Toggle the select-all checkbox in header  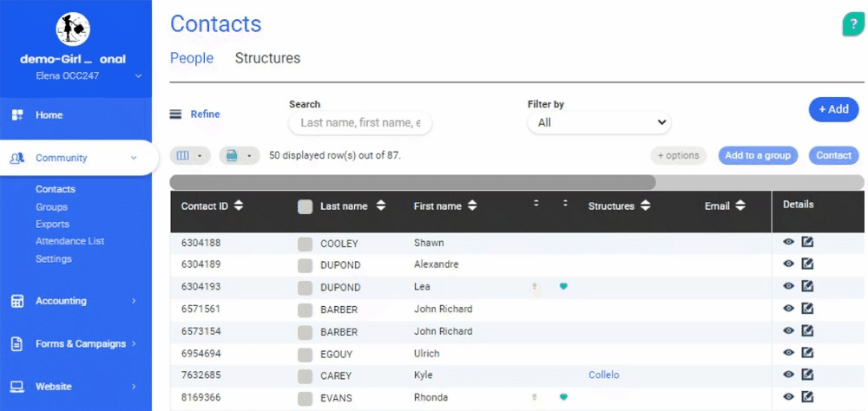pyautogui.click(x=305, y=206)
